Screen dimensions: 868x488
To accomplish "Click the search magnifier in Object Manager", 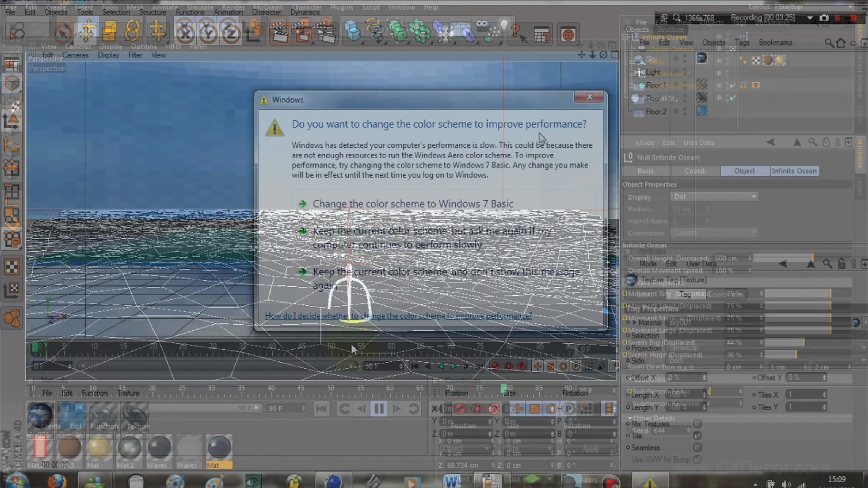I will click(829, 43).
